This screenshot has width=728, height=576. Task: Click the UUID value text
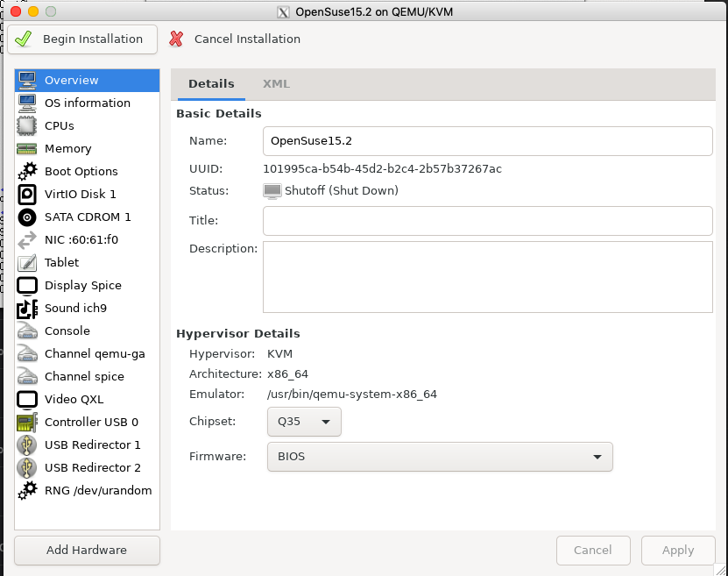(382, 168)
